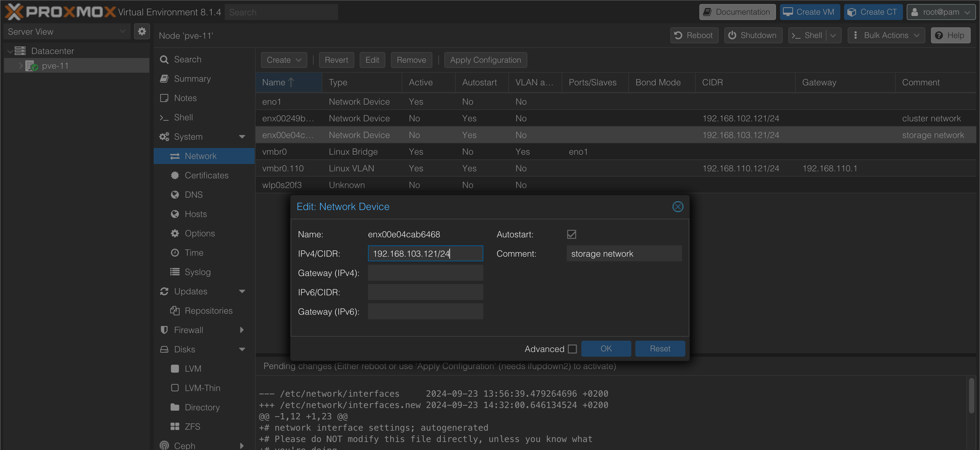
Task: Toggle the Autostart checkbox in edit dialog
Action: click(571, 234)
